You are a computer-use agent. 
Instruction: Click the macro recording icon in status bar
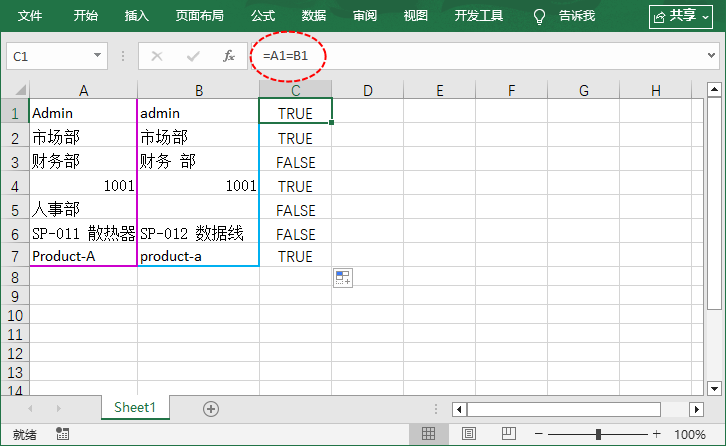tap(63, 434)
